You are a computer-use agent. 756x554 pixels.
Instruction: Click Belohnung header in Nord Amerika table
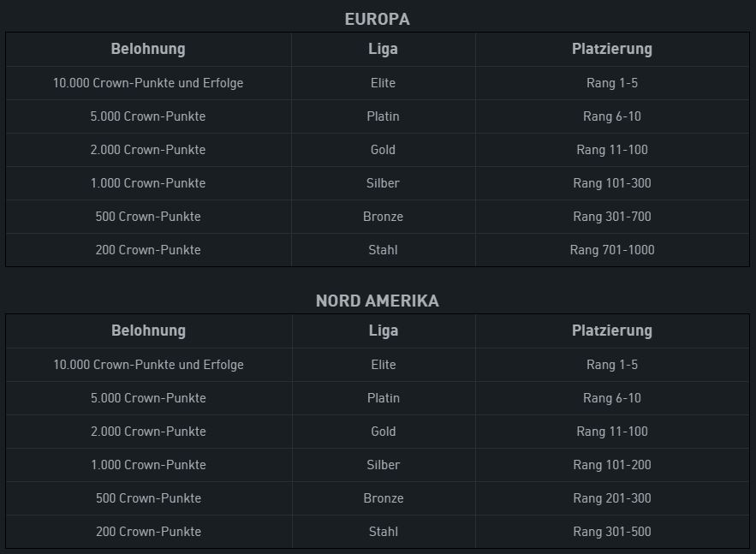coord(148,331)
